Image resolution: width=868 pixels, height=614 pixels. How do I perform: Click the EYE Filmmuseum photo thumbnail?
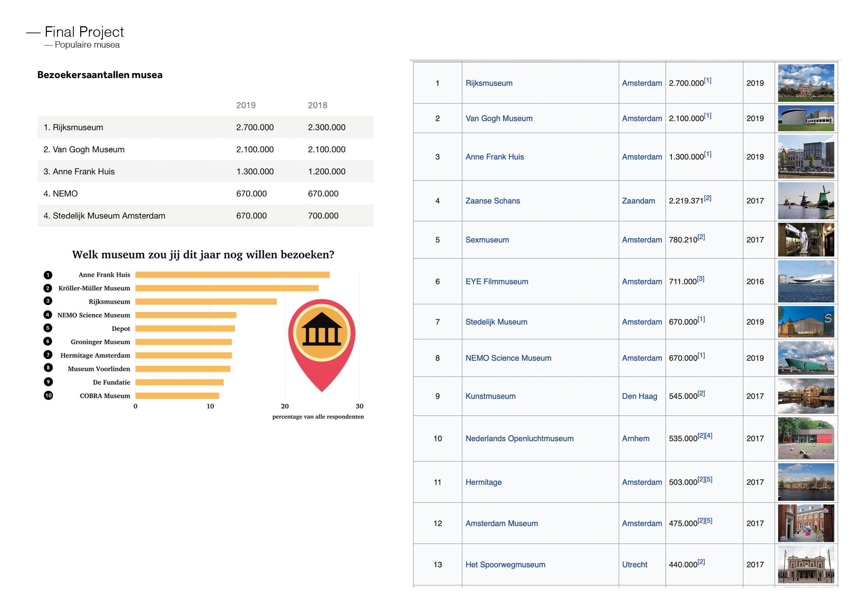pos(806,281)
